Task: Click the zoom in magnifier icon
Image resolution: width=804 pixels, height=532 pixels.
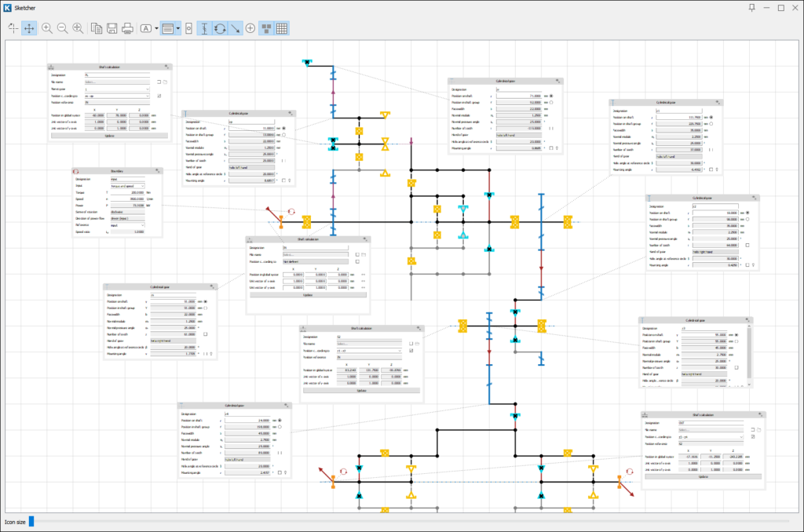Action: click(47, 28)
